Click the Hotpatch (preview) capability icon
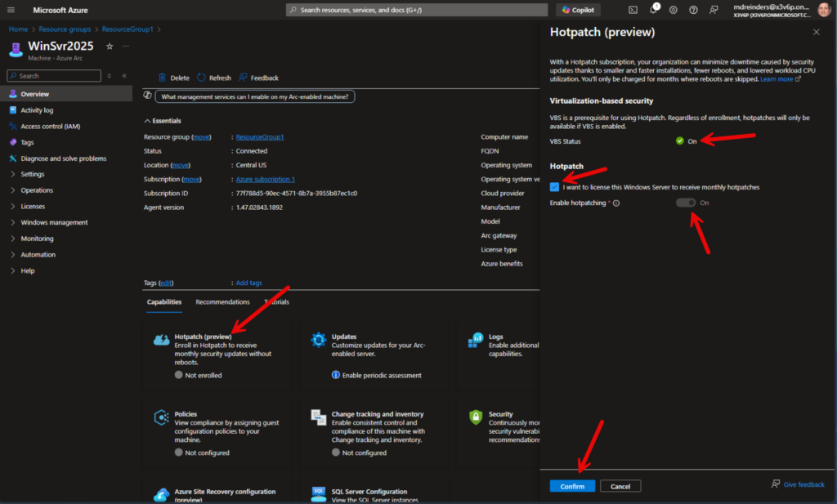Screen dimensions: 837x504 (x=161, y=340)
